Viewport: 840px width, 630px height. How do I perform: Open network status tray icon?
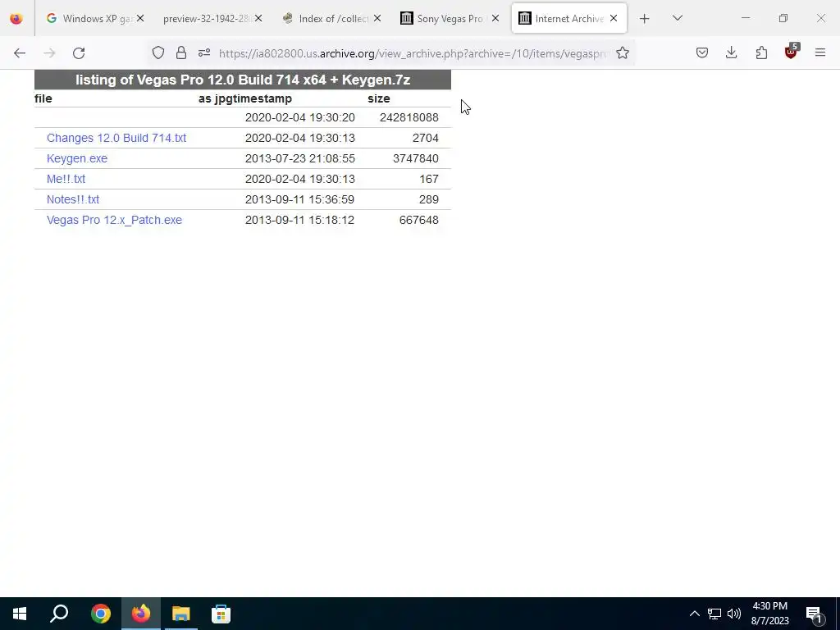coord(714,614)
